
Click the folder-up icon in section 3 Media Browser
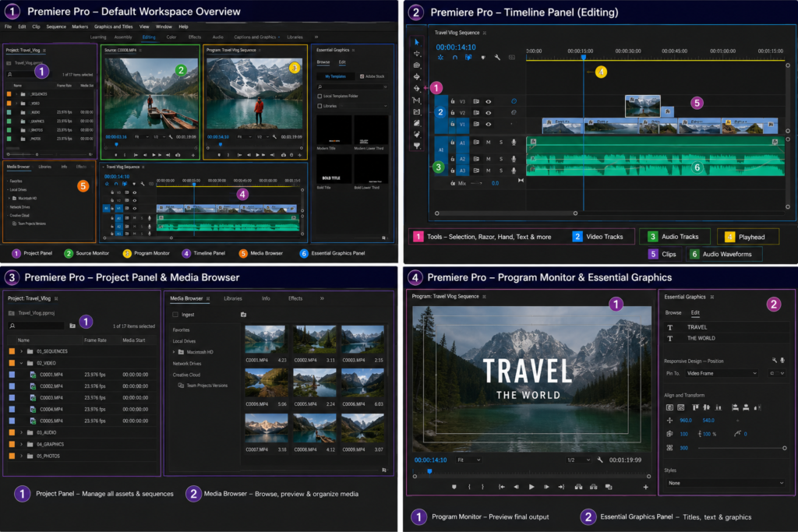point(243,315)
